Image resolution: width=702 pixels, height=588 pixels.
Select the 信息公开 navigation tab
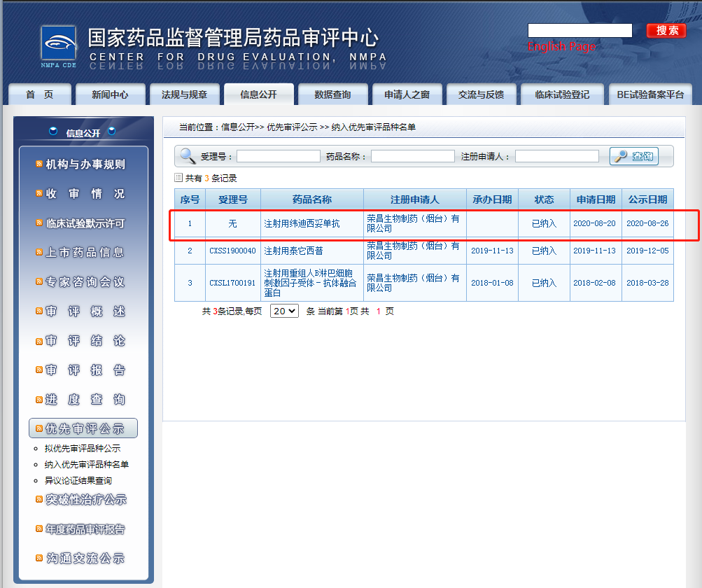(x=259, y=94)
